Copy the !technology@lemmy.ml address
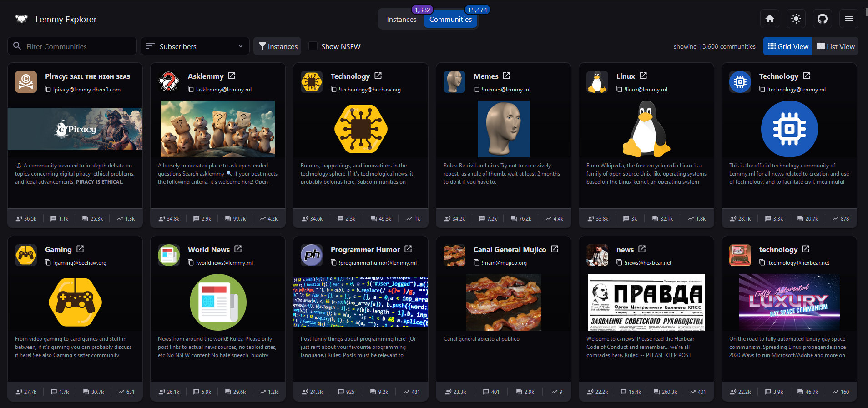 click(762, 89)
